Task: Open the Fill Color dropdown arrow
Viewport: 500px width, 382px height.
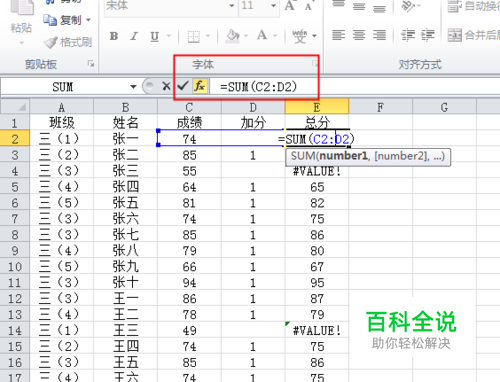Action: (x=246, y=35)
